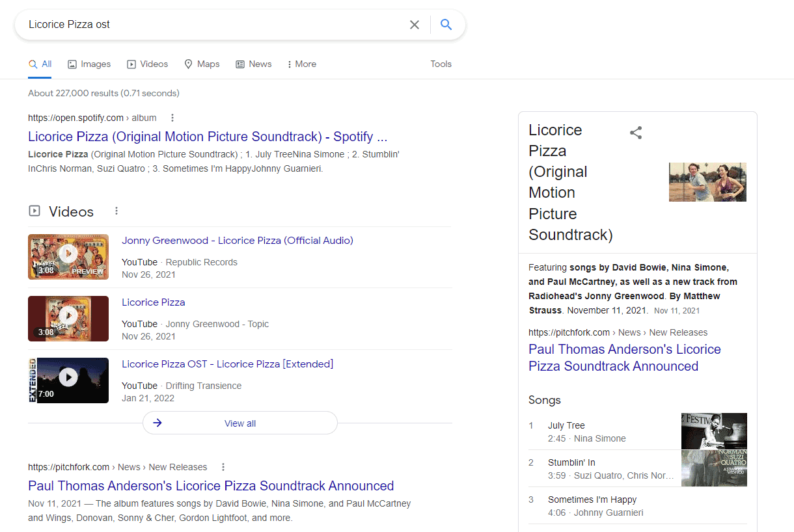Clear the search box with the X icon
Image resolution: width=794 pixels, height=532 pixels.
pyautogui.click(x=415, y=25)
